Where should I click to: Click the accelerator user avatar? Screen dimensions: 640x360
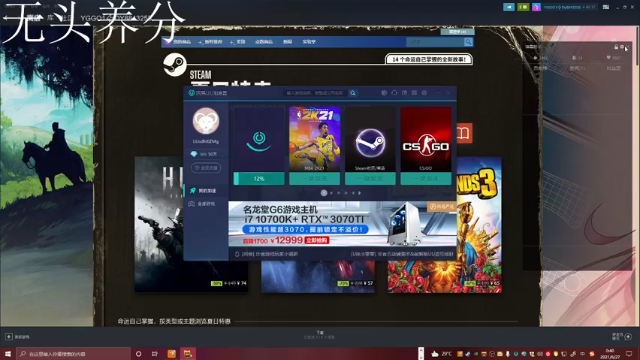(x=206, y=121)
